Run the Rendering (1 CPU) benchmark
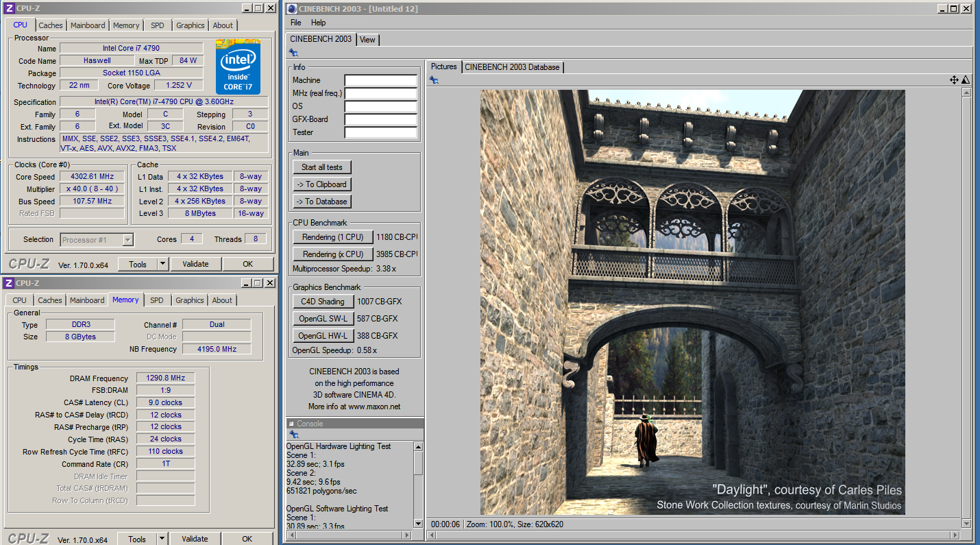This screenshot has width=980, height=545. coord(333,237)
